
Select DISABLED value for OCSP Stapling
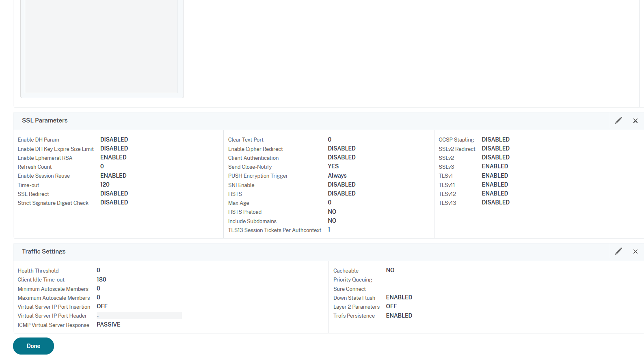[x=496, y=140]
